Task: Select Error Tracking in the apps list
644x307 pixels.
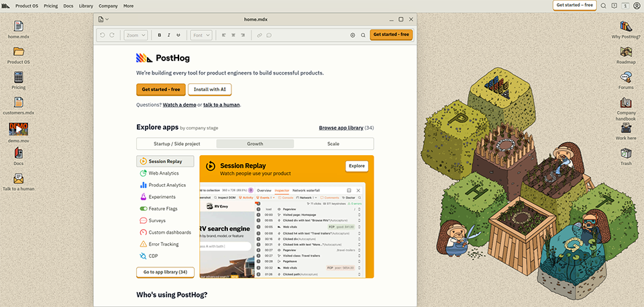Action: pos(165,244)
